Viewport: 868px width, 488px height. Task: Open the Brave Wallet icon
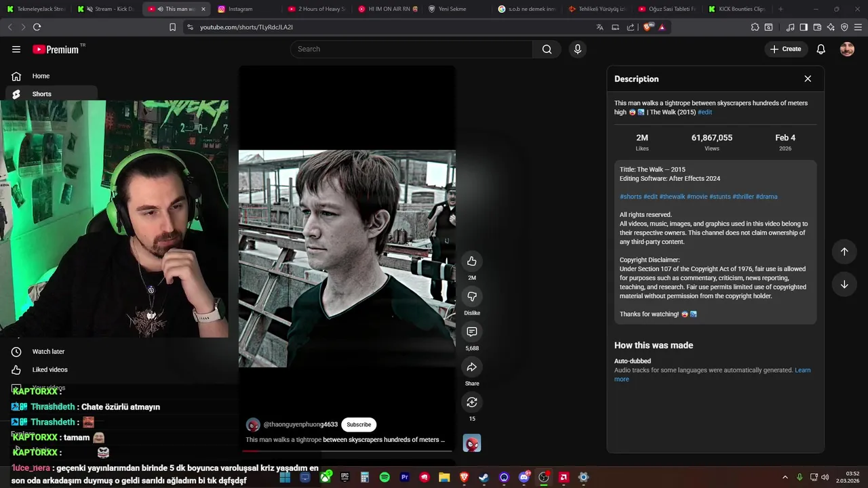point(817,27)
